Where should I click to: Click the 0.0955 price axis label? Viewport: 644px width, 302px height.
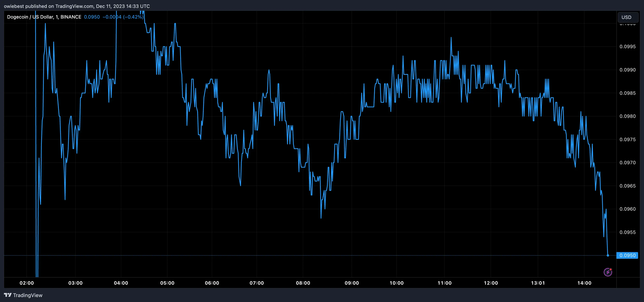coord(627,232)
